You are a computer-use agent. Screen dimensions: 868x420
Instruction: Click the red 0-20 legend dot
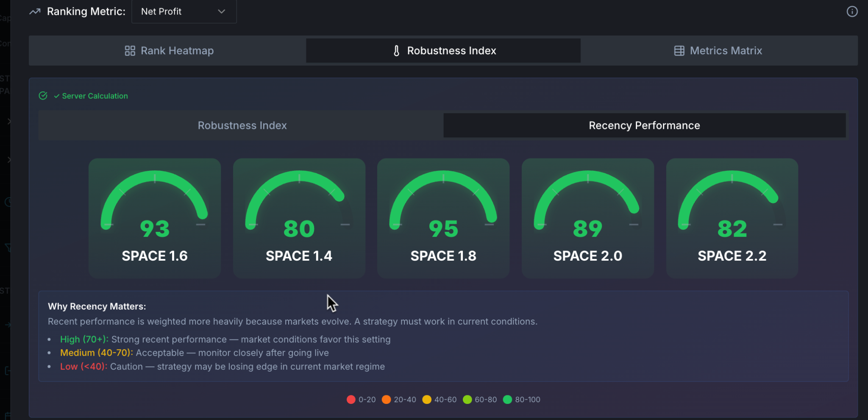tap(351, 400)
